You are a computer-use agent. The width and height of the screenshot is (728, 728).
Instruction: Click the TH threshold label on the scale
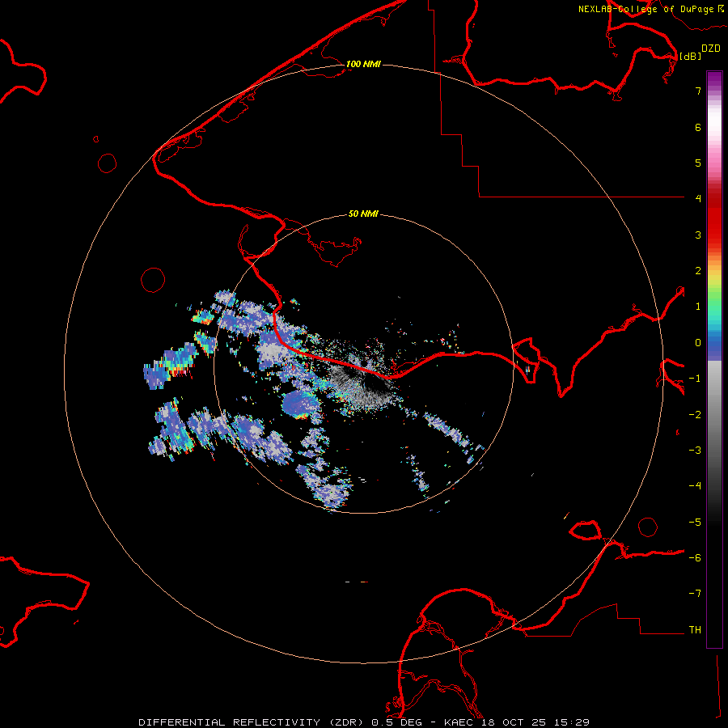click(x=695, y=630)
